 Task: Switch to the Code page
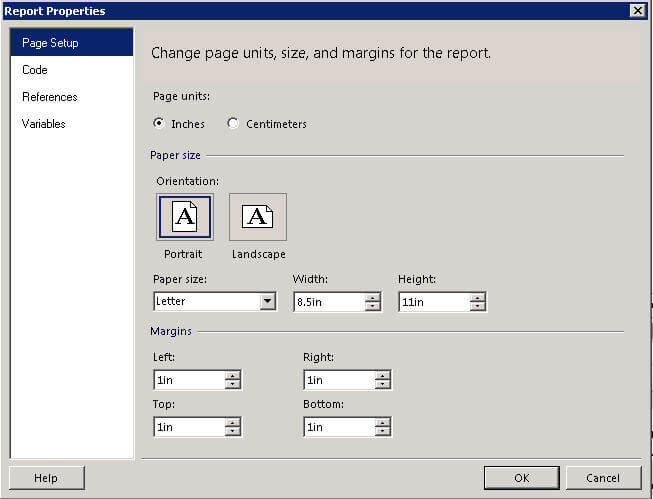[x=35, y=70]
